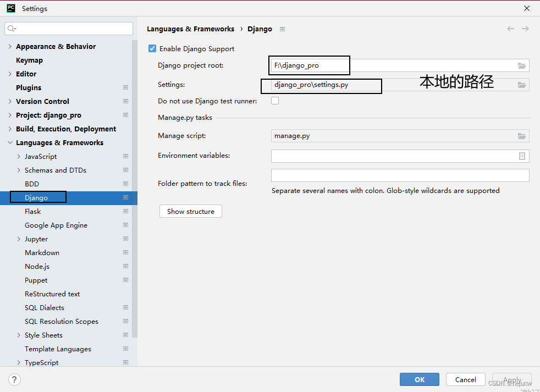The image size is (540, 392).
Task: Expand Appearance & Behavior section
Action: tap(10, 47)
